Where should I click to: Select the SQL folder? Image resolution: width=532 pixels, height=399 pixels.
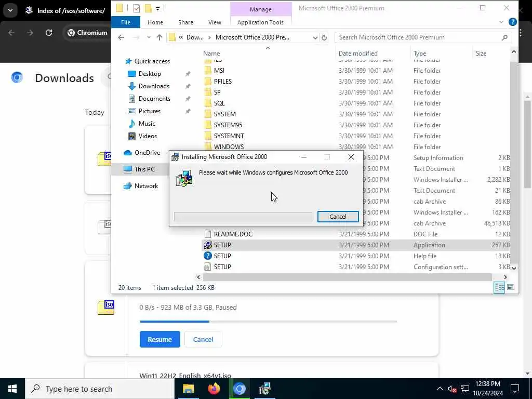[219, 103]
